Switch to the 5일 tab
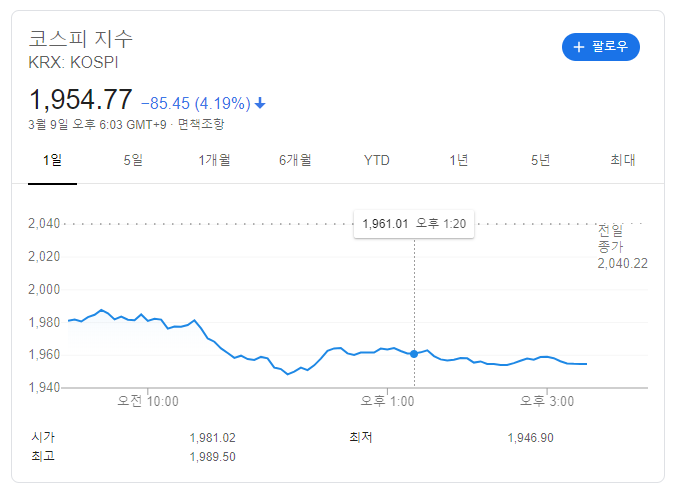679x492 pixels. (133, 160)
